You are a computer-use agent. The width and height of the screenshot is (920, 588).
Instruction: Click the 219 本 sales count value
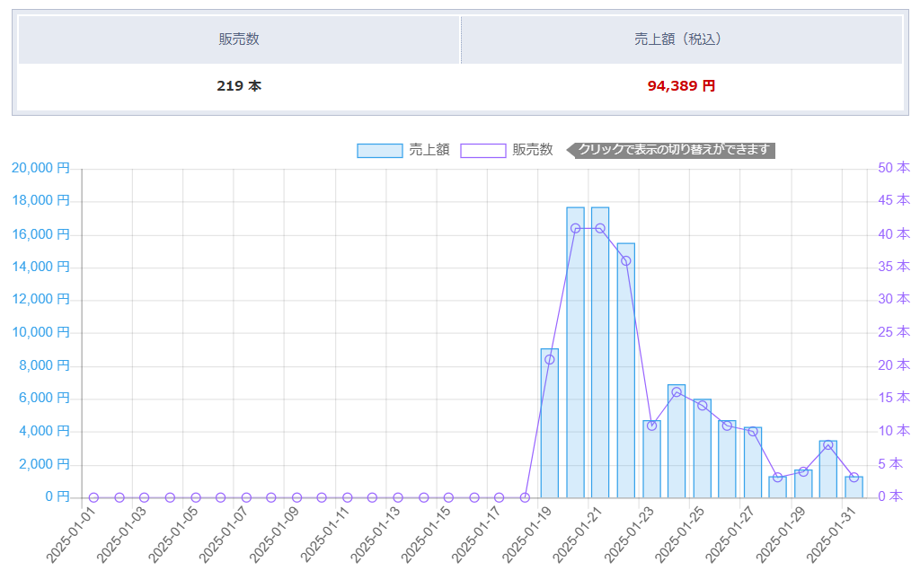click(239, 86)
